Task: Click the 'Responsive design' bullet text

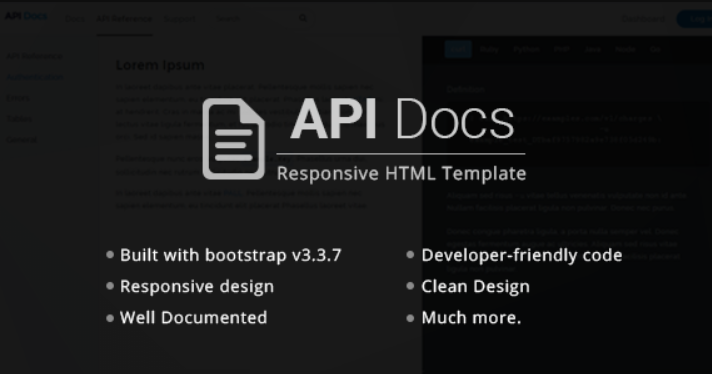Action: click(x=197, y=287)
